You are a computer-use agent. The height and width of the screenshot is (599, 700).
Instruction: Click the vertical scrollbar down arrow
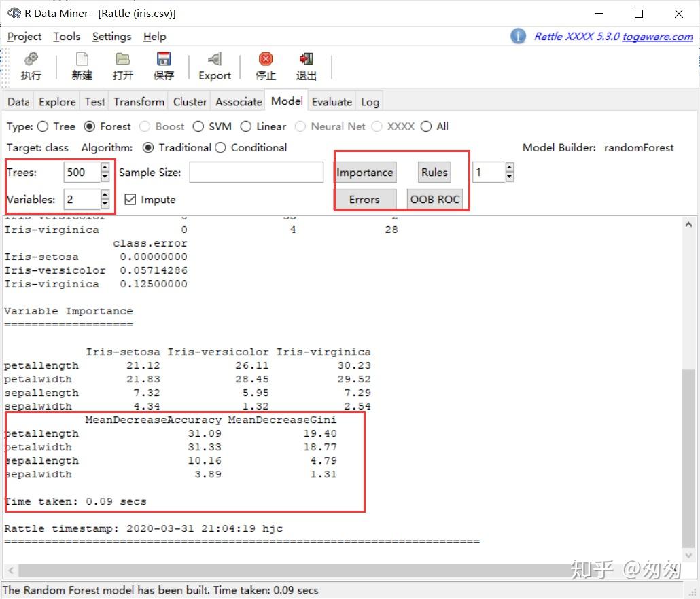click(688, 556)
